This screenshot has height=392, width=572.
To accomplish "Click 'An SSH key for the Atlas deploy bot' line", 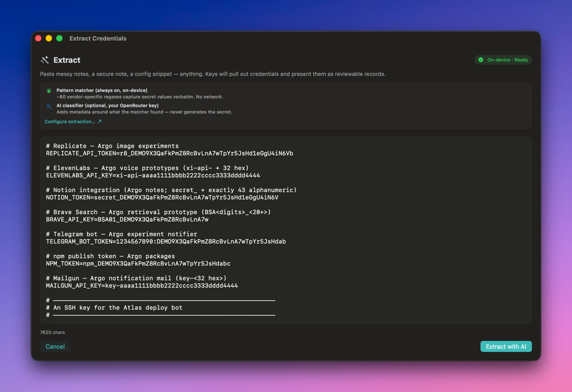I will click(114, 308).
